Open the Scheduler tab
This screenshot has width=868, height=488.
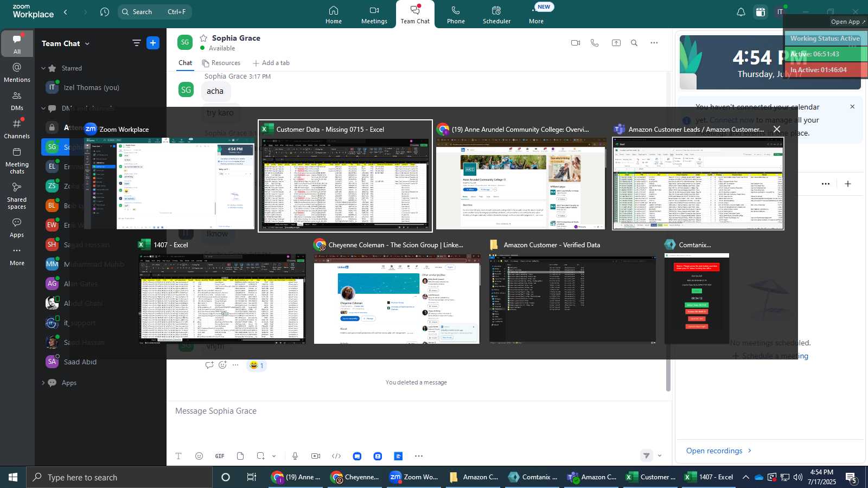496,15
